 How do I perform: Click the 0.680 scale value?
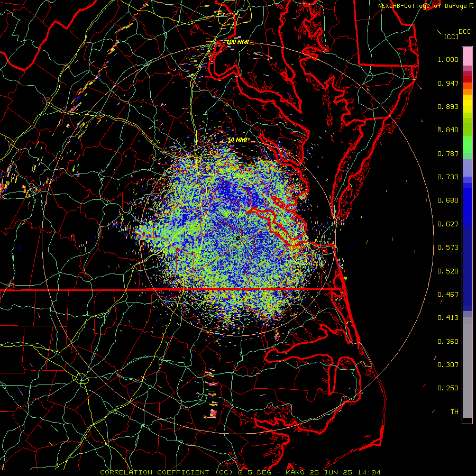click(x=448, y=200)
